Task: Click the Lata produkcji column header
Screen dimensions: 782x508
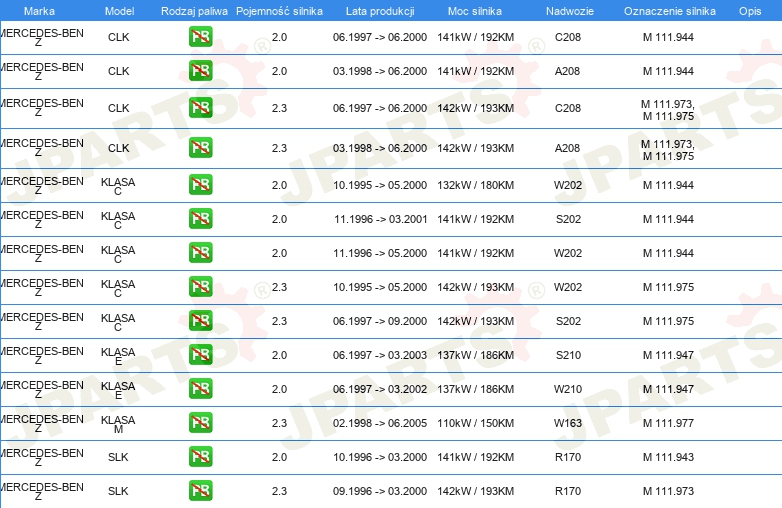Action: (380, 11)
